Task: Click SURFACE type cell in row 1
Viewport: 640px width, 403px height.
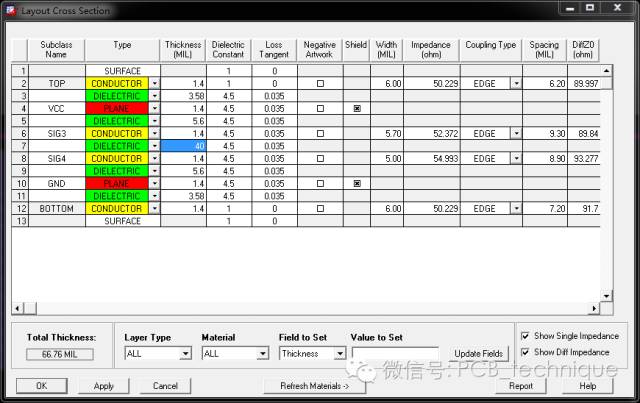Action: pyautogui.click(x=122, y=71)
